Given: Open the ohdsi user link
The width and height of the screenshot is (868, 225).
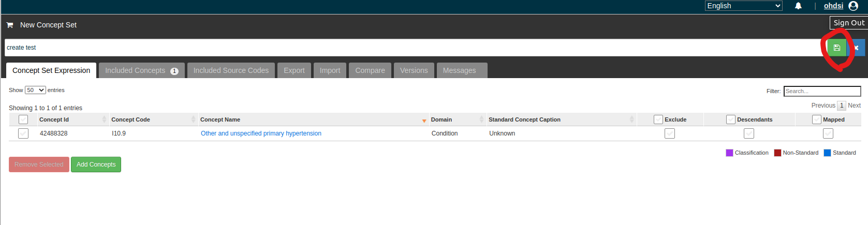Looking at the screenshot, I should pyautogui.click(x=833, y=6).
